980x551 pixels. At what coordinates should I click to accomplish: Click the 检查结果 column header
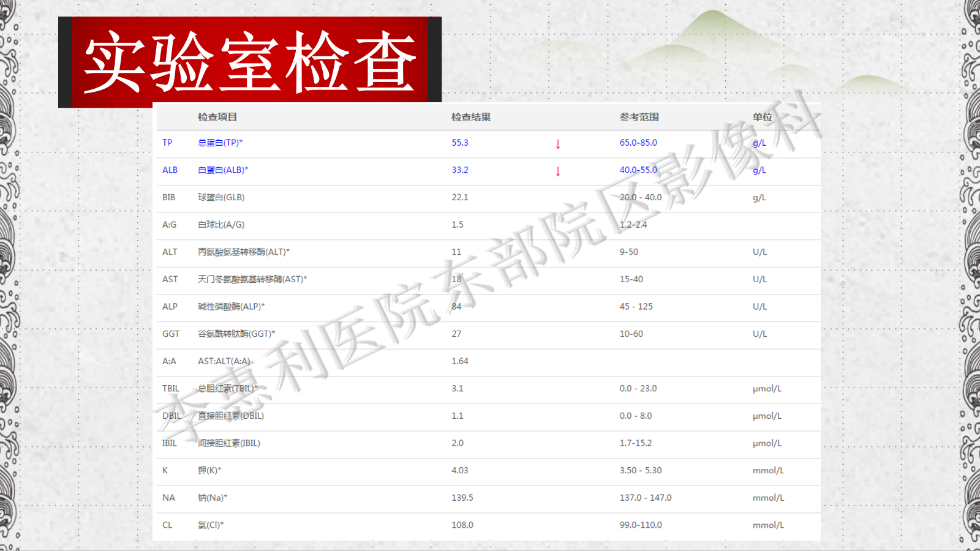(471, 117)
